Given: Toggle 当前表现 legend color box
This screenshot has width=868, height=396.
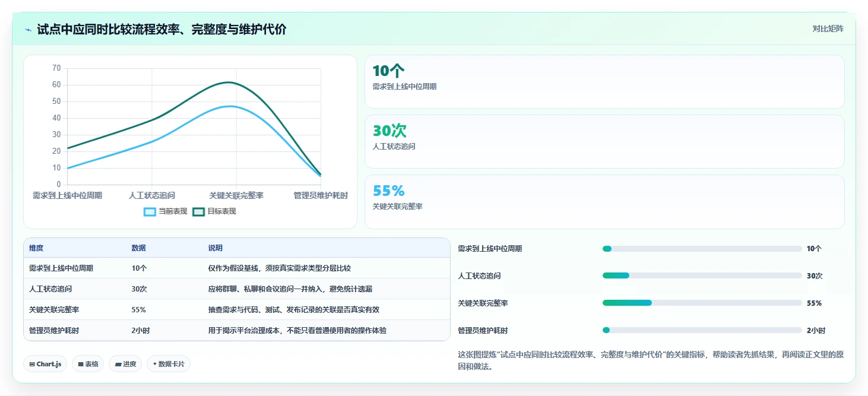Looking at the screenshot, I should [150, 211].
